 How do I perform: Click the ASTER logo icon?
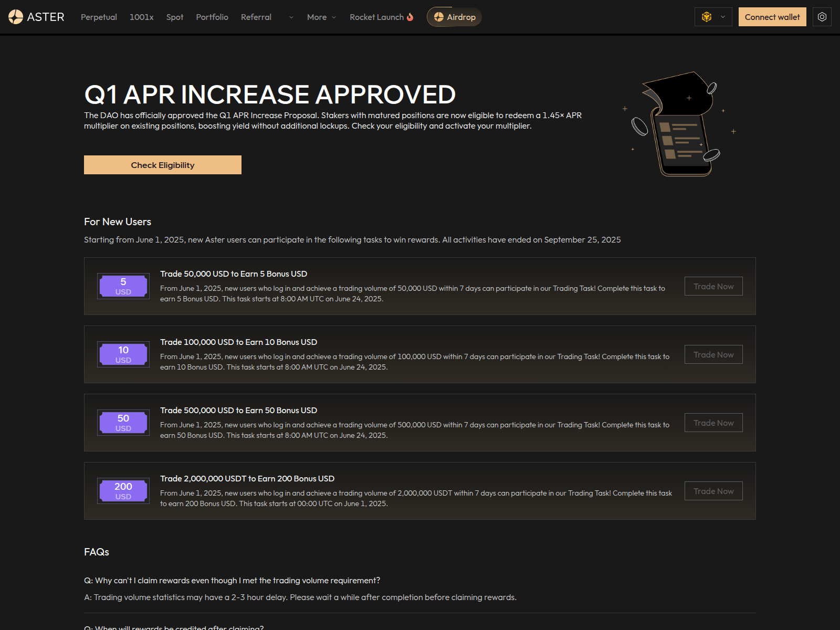[15, 16]
